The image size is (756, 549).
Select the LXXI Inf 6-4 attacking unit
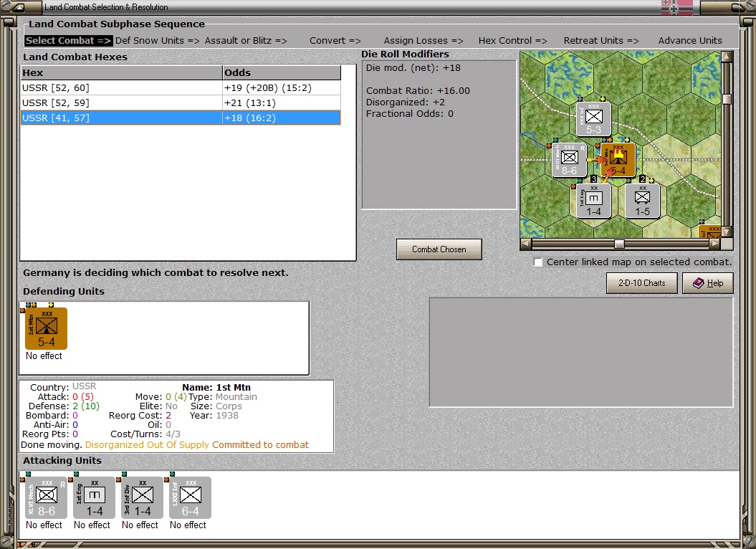click(x=191, y=497)
